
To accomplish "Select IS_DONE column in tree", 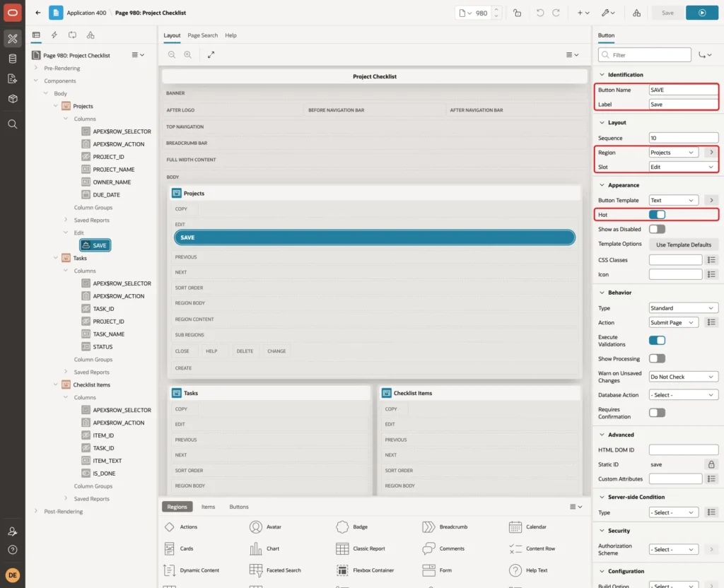I will (x=104, y=473).
